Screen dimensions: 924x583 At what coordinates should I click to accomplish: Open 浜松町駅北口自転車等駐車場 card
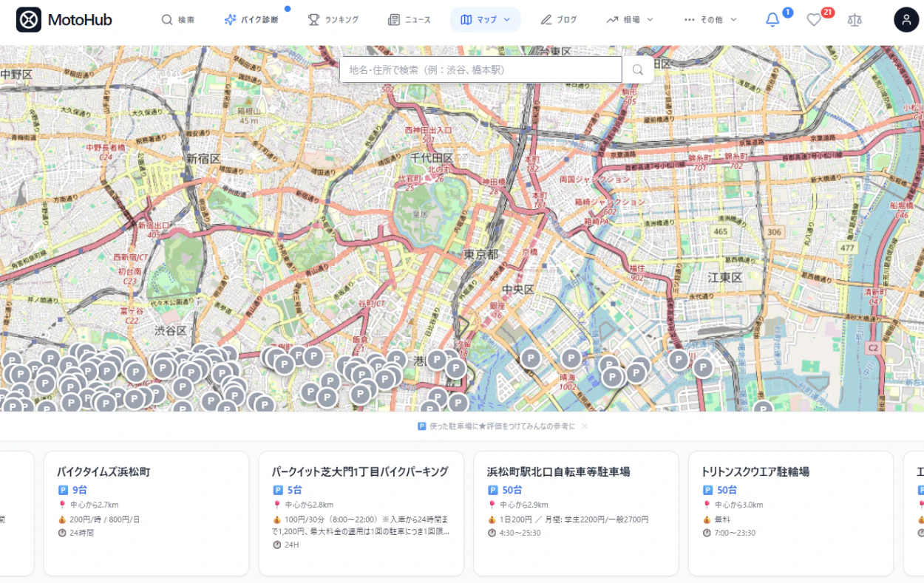click(576, 514)
